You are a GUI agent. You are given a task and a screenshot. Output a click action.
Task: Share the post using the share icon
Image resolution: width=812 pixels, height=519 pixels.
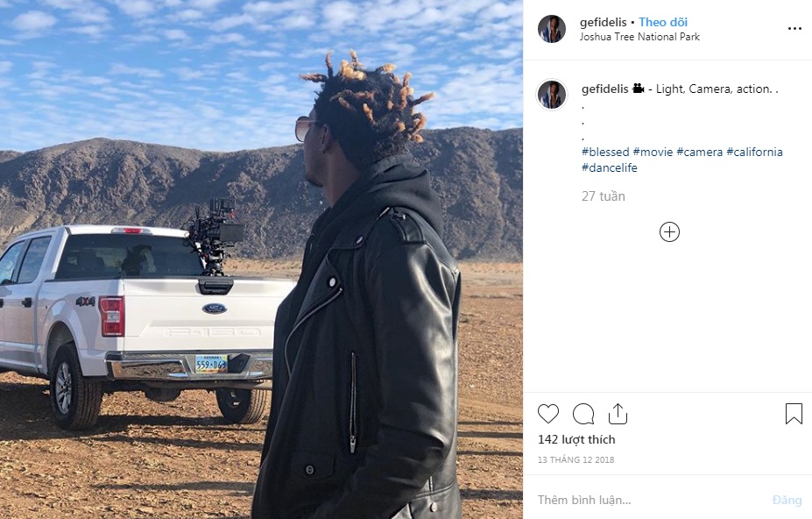pyautogui.click(x=618, y=414)
